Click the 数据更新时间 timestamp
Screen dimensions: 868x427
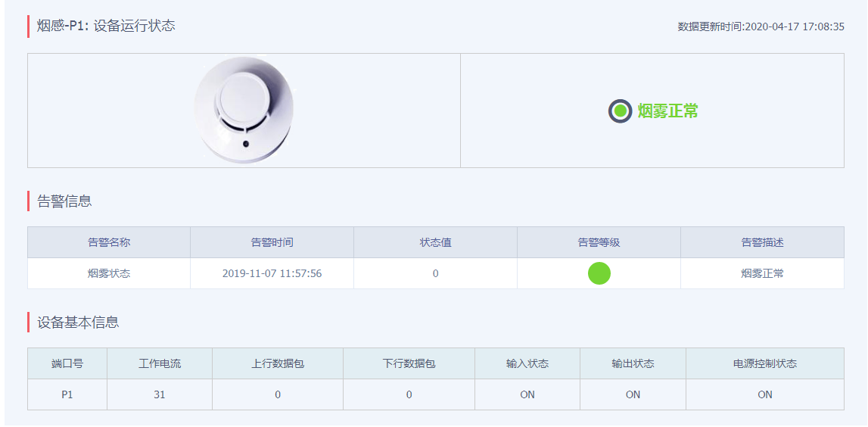(761, 26)
